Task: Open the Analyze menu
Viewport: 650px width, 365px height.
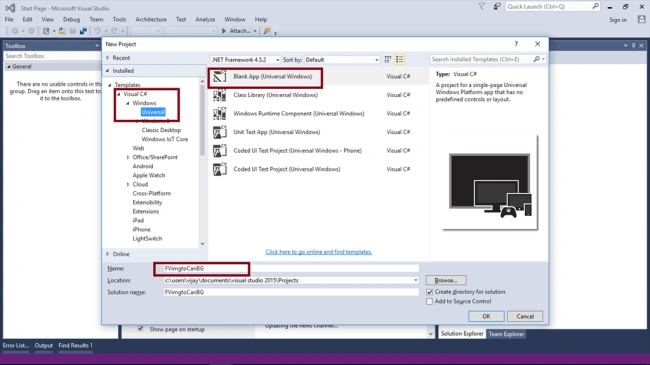Action: coord(205,19)
